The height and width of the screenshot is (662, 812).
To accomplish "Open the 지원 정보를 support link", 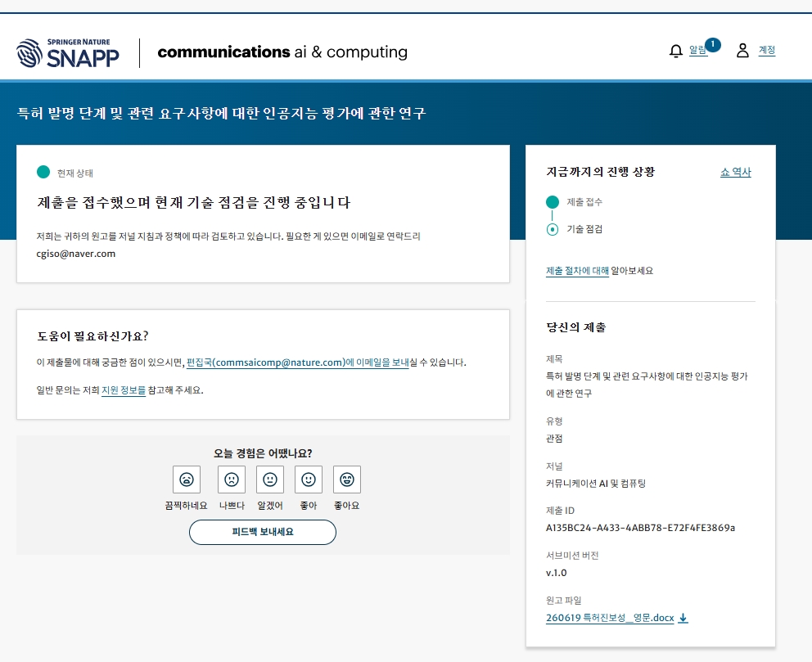I will [x=124, y=390].
